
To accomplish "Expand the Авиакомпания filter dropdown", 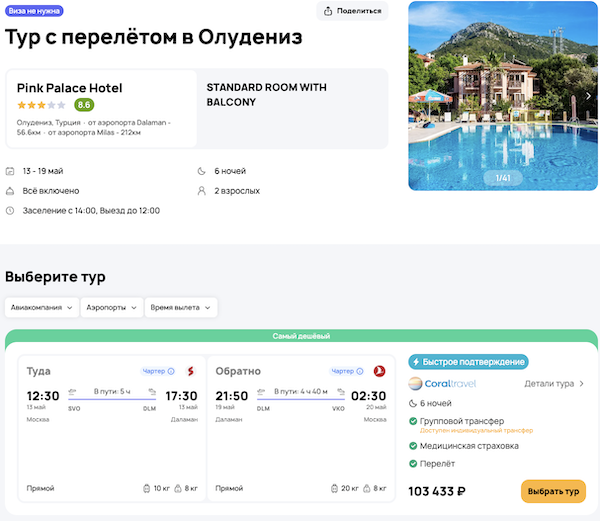I will [x=41, y=308].
